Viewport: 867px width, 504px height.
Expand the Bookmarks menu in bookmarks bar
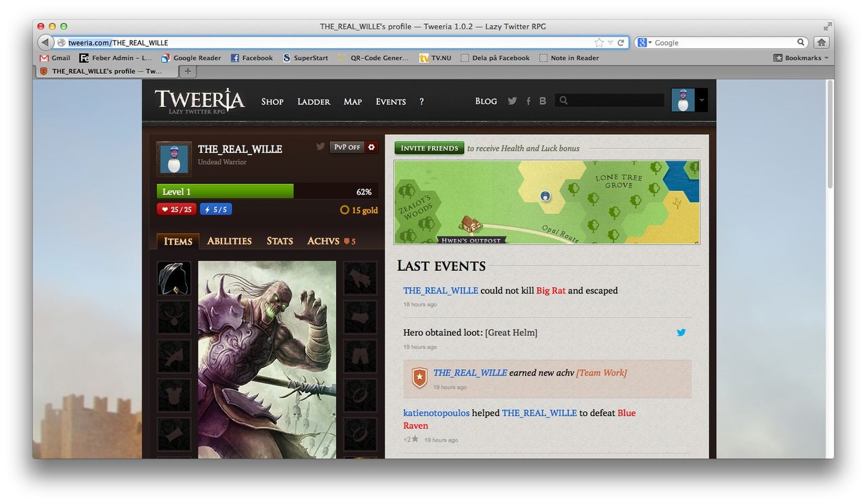pos(801,58)
